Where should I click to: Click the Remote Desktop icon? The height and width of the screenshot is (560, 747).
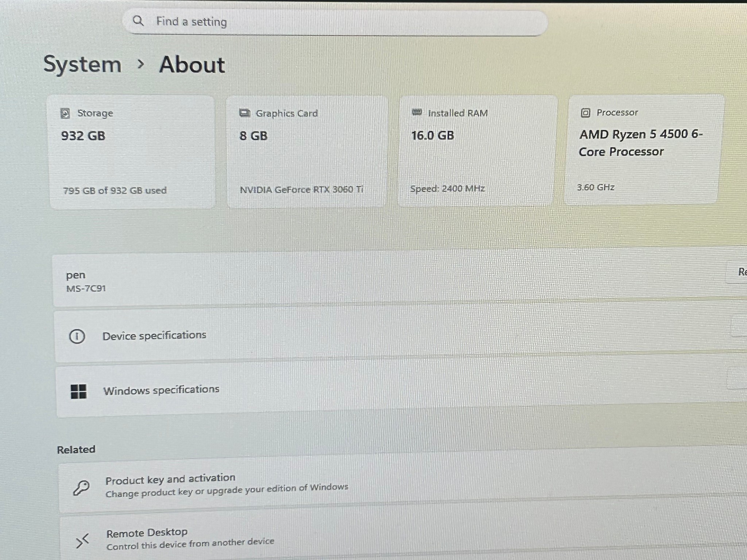(82, 541)
